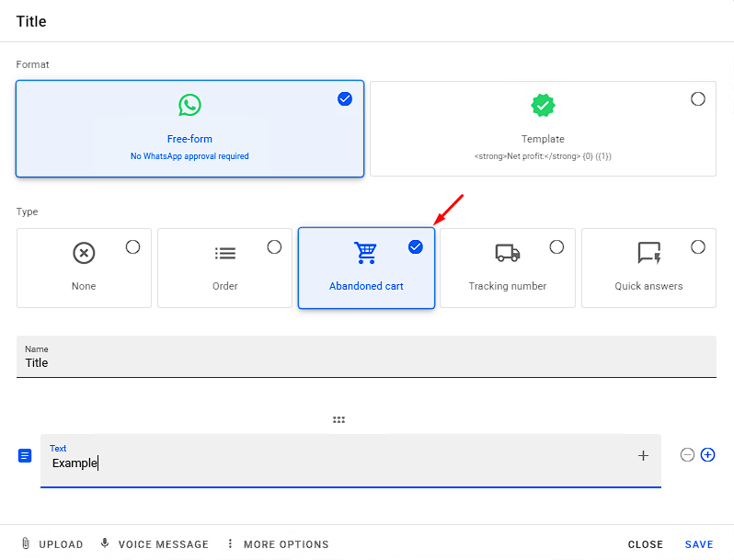Add new block with blue plus circle
Screen dimensions: 734x560
707,454
